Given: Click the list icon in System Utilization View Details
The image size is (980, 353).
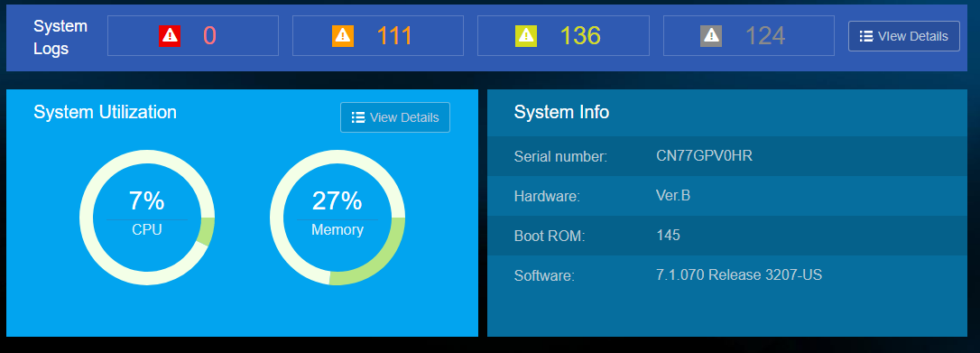Looking at the screenshot, I should (358, 117).
